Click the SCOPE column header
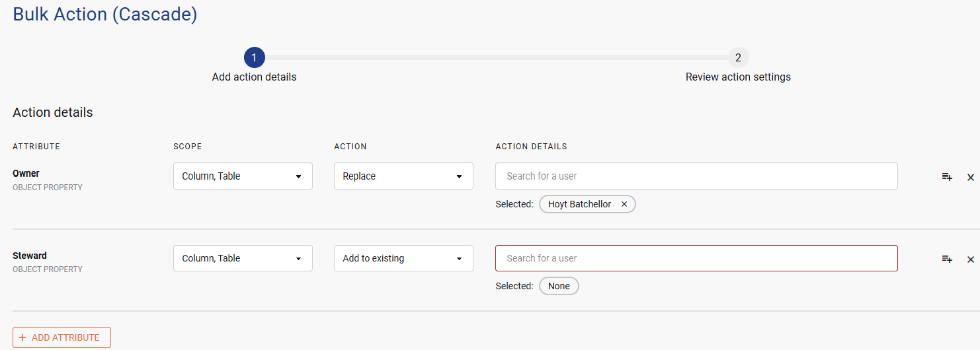Image resolution: width=980 pixels, height=350 pixels. pos(188,147)
